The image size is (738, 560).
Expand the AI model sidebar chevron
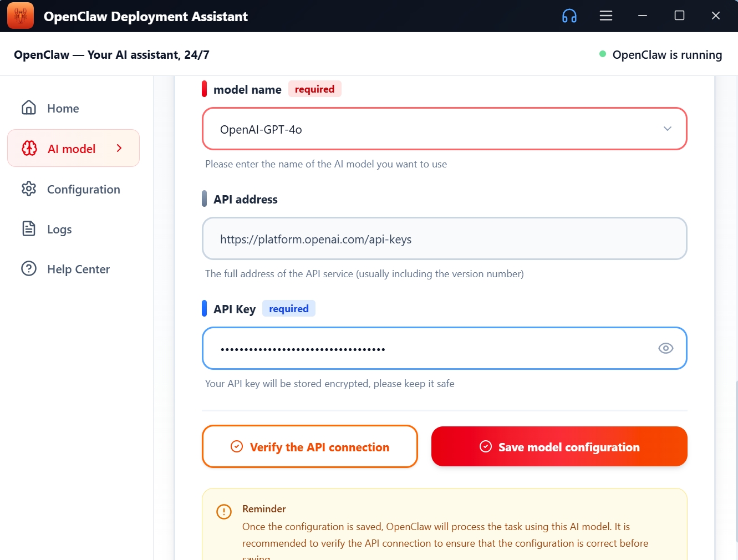pyautogui.click(x=119, y=148)
